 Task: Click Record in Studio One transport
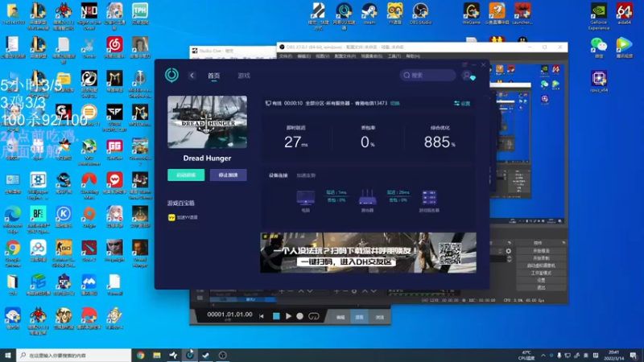pyautogui.click(x=299, y=316)
